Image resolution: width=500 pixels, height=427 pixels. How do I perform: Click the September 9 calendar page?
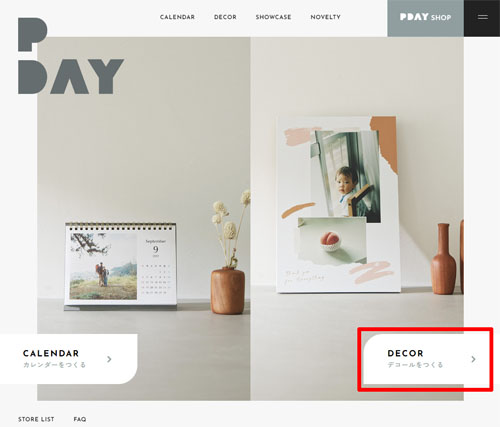(x=156, y=266)
